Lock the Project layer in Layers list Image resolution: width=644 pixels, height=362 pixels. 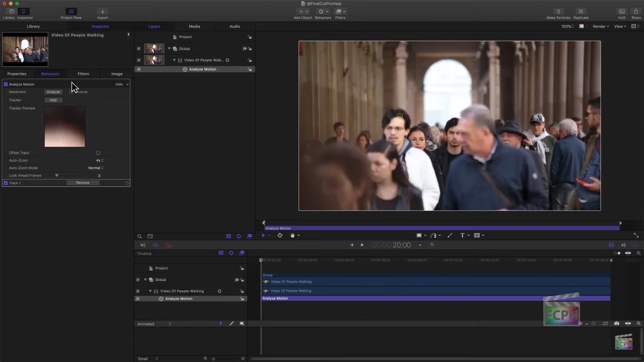tap(250, 37)
